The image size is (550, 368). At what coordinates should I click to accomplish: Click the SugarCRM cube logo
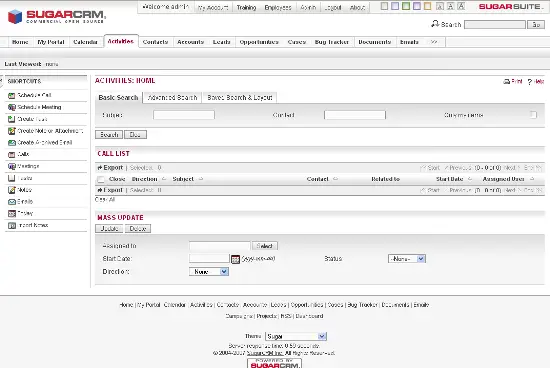pyautogui.click(x=15, y=16)
